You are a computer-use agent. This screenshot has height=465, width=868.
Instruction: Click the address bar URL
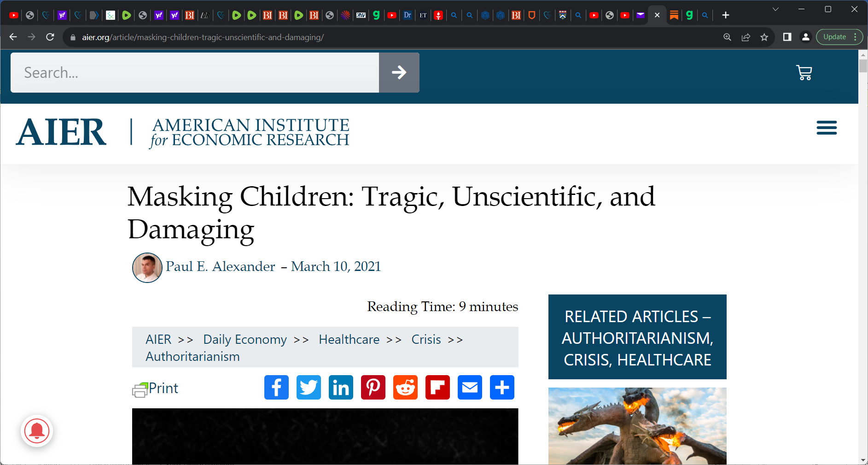203,37
